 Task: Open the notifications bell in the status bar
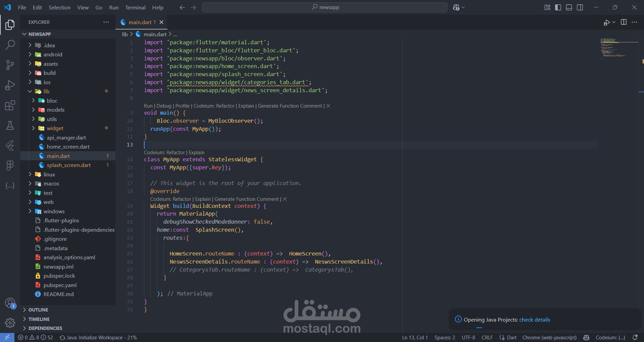coord(635,338)
